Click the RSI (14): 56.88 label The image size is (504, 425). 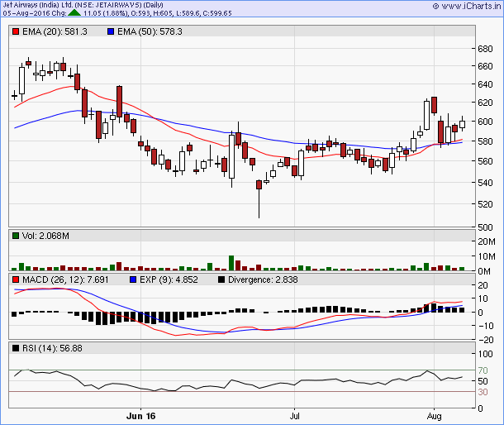52,348
